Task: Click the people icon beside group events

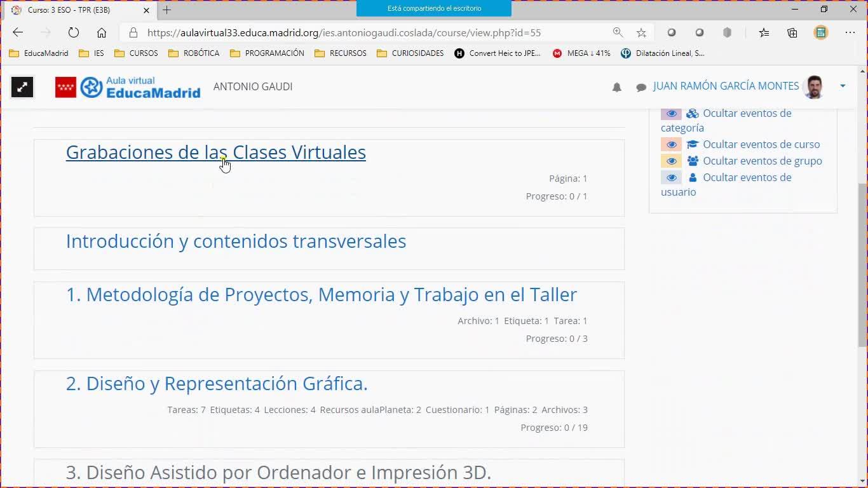Action: click(693, 161)
